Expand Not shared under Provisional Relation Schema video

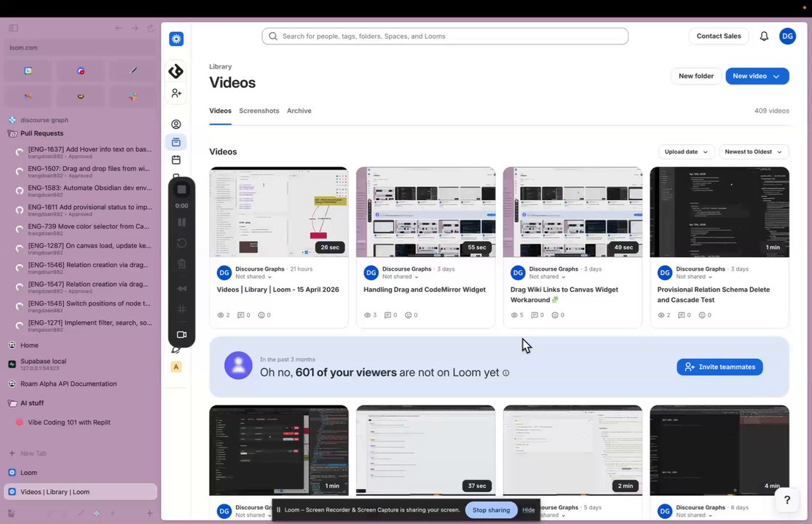pos(694,277)
